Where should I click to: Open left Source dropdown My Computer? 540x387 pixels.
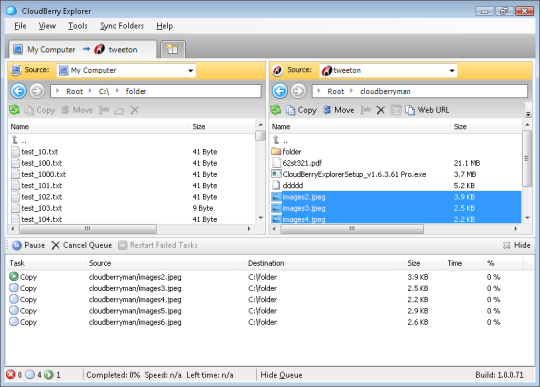point(126,71)
